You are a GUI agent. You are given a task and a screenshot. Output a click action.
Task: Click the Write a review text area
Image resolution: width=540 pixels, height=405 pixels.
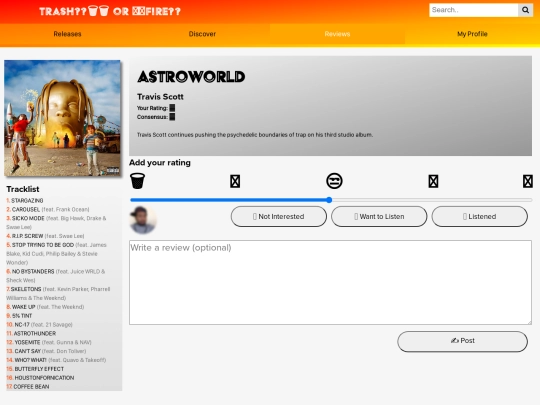(330, 282)
